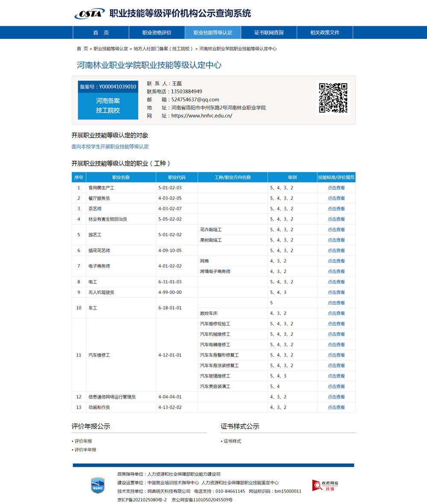Screen dimensions: 427x504
Task: Click 面向本校学生开展职业技能等级认定 link
Action: click(110, 146)
